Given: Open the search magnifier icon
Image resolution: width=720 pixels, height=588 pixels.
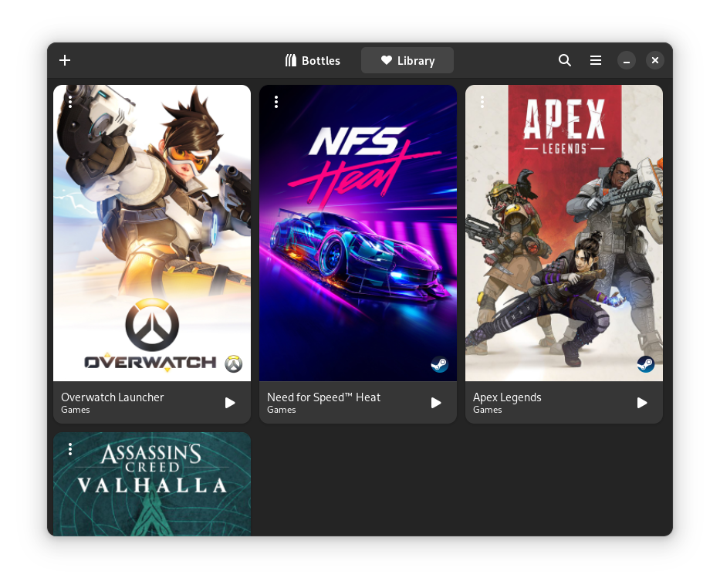Looking at the screenshot, I should [x=565, y=60].
